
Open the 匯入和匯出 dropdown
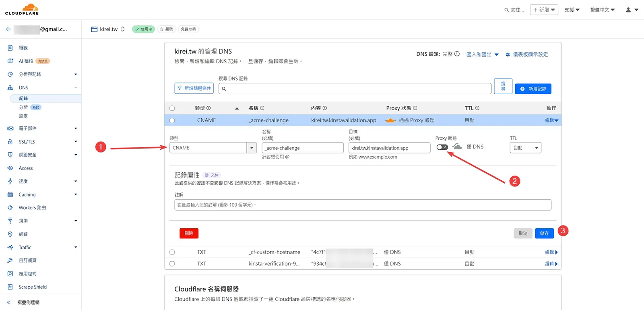483,54
